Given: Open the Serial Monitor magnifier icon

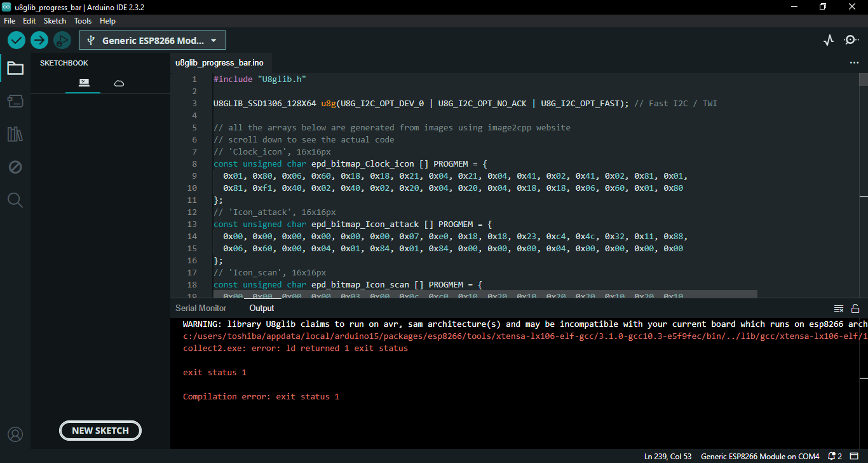Looking at the screenshot, I should pyautogui.click(x=851, y=41).
